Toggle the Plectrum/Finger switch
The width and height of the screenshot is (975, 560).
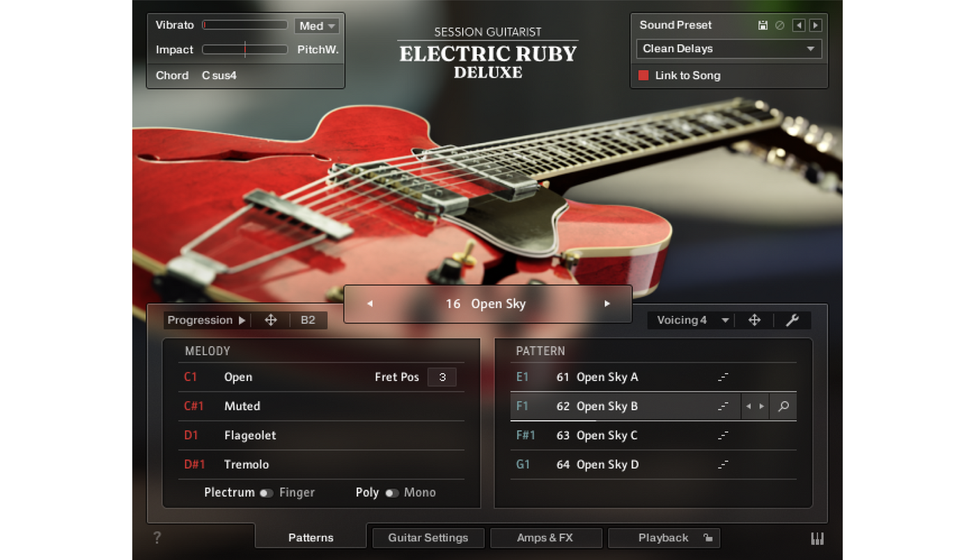[x=266, y=493]
